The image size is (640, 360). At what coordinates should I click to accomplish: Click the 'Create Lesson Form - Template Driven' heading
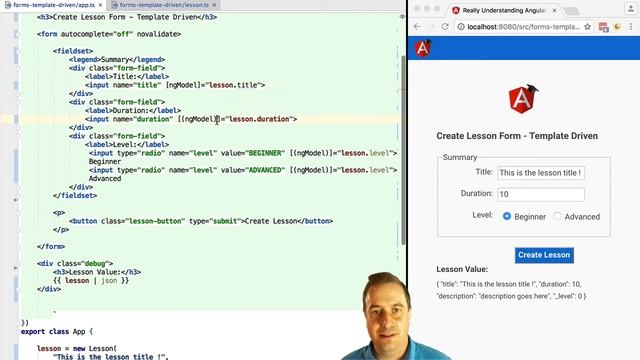click(517, 136)
